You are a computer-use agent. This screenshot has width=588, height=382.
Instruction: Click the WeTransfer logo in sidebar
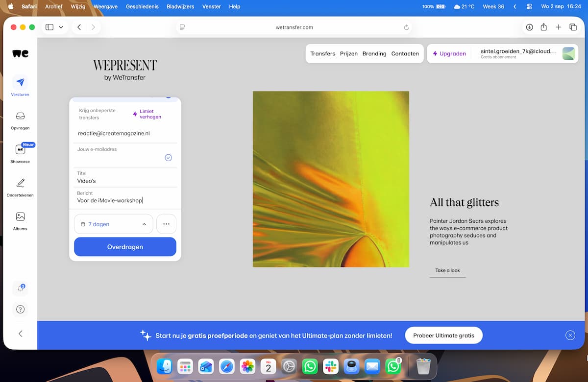click(x=20, y=53)
